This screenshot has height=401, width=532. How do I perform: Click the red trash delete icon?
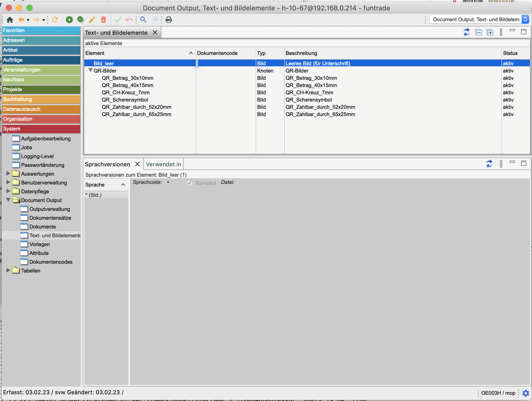click(x=104, y=20)
